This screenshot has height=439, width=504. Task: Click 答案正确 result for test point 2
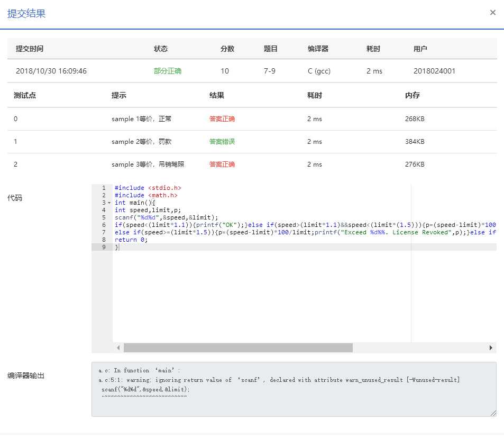tap(222, 164)
